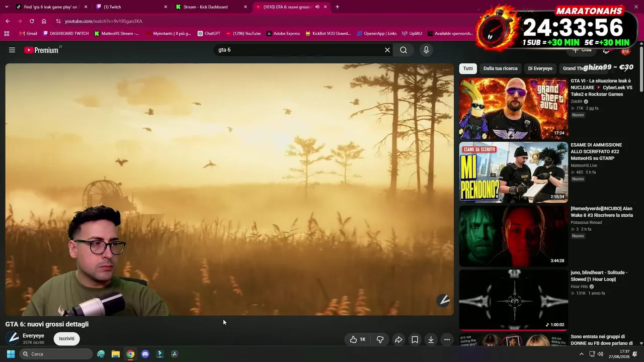The height and width of the screenshot is (362, 644).
Task: Open the 'KickBot VOD Downl...' bookmark
Action: coord(328,34)
